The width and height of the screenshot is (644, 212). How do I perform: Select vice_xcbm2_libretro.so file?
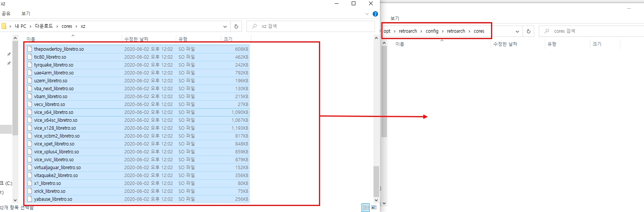[x=138, y=136]
